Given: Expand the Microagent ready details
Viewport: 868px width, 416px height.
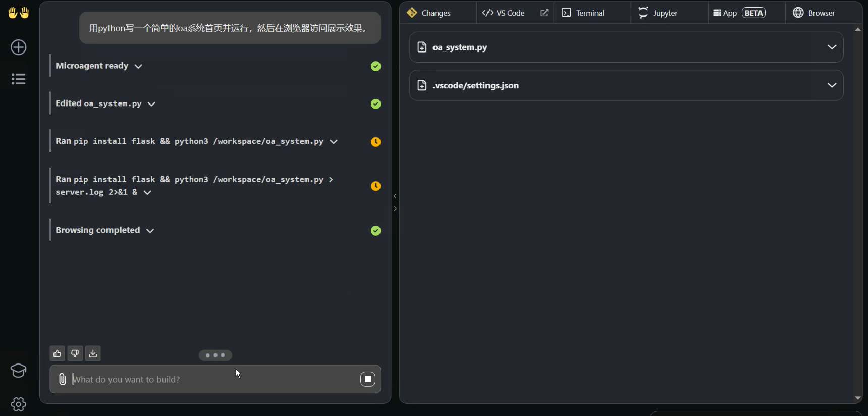Looking at the screenshot, I should click(x=138, y=66).
